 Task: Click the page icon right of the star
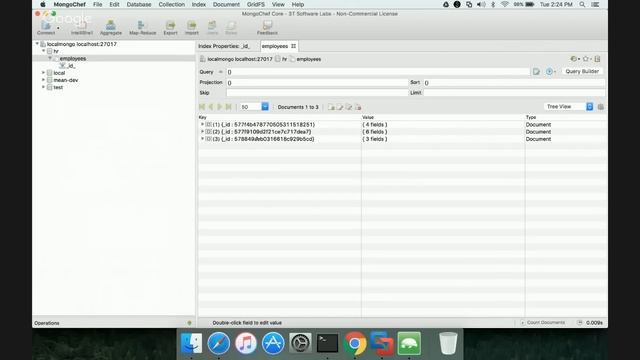(x=598, y=59)
